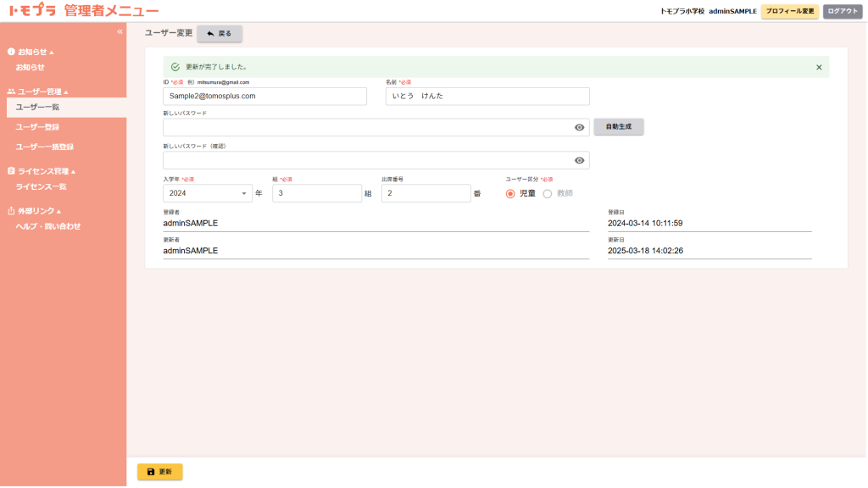Click the 外部リンク share icon

click(11, 211)
